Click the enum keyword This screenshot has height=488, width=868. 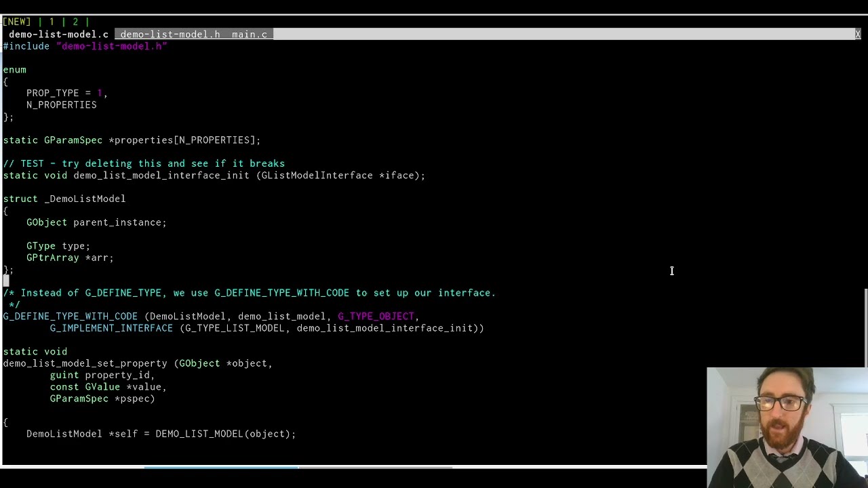point(14,69)
